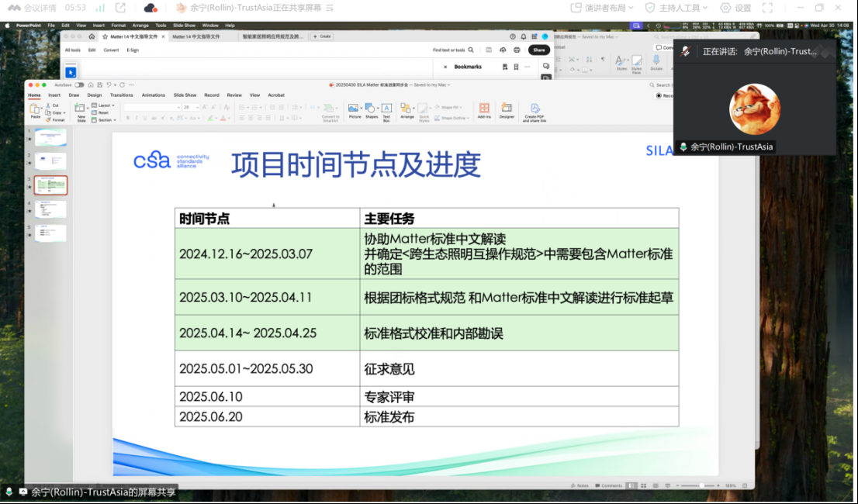
Task: Toggle AutoSave off
Action: pos(78,85)
